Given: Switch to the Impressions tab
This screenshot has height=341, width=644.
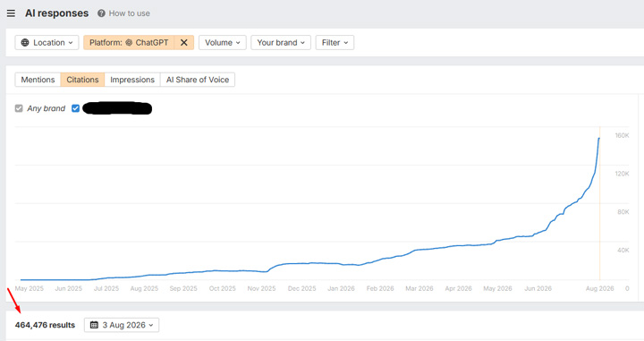Looking at the screenshot, I should pyautogui.click(x=132, y=80).
